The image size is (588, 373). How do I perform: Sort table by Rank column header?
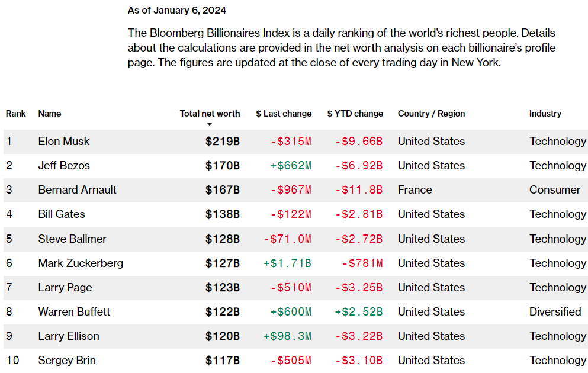16,114
